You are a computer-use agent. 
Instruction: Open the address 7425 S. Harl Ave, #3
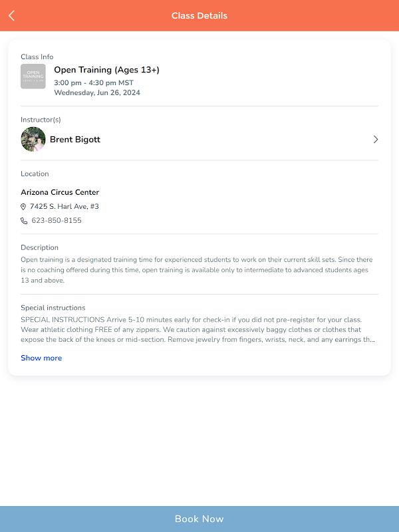(x=65, y=207)
